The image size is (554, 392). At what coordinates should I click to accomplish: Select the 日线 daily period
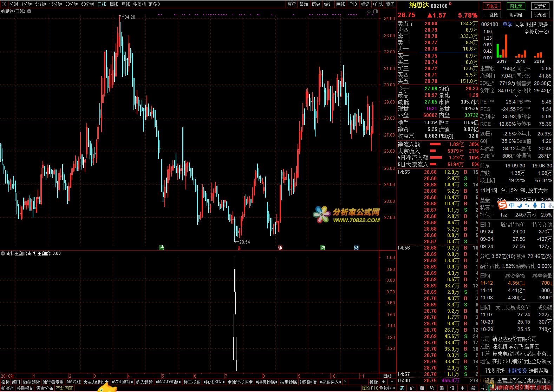pos(102,4)
